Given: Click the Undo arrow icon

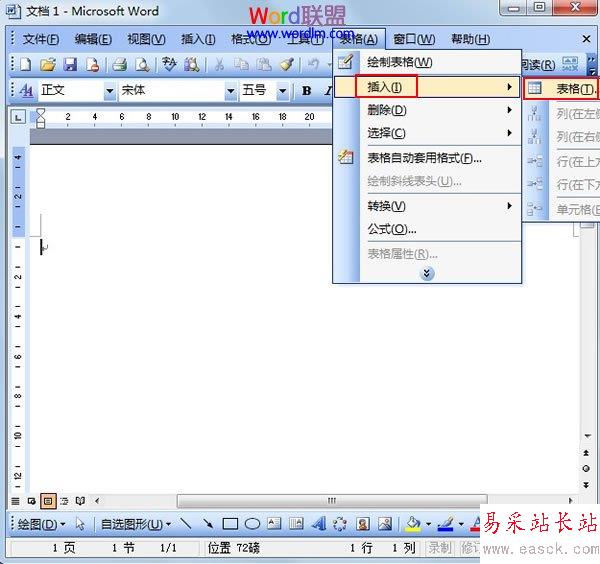Looking at the screenshot, I should [x=313, y=64].
